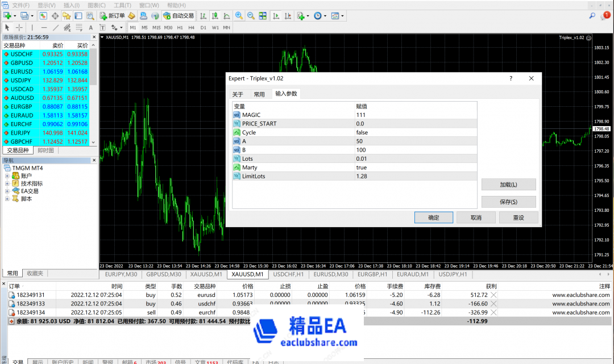Viewport: 614px width, 364px height.
Task: Select the crosshair cursor tool
Action: [19, 27]
